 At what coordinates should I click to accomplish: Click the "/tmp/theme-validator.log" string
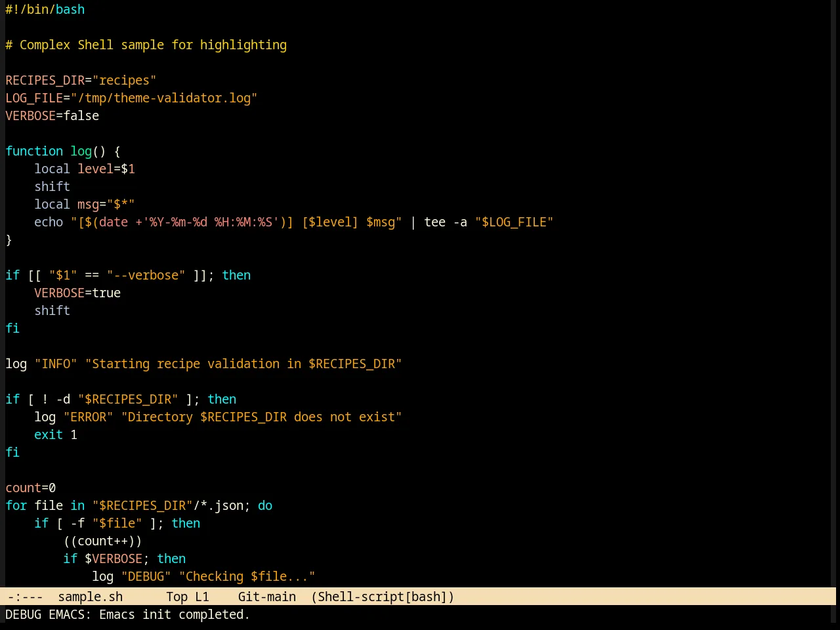tap(164, 98)
